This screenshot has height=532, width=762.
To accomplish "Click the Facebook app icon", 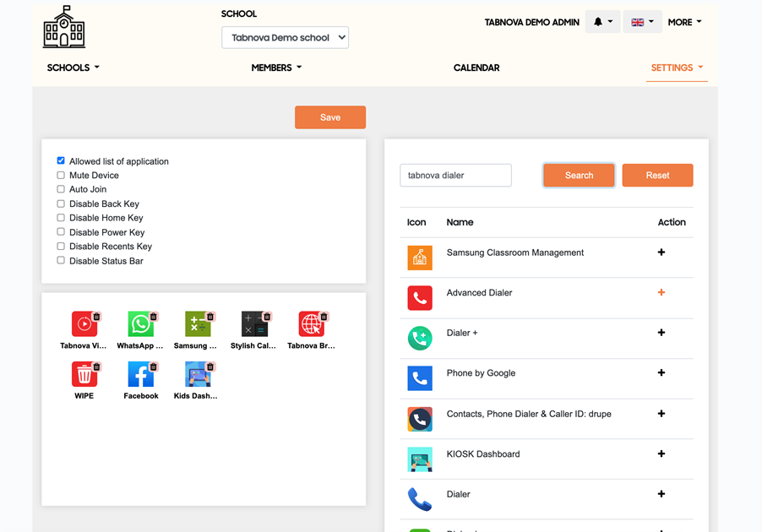I will 140,374.
